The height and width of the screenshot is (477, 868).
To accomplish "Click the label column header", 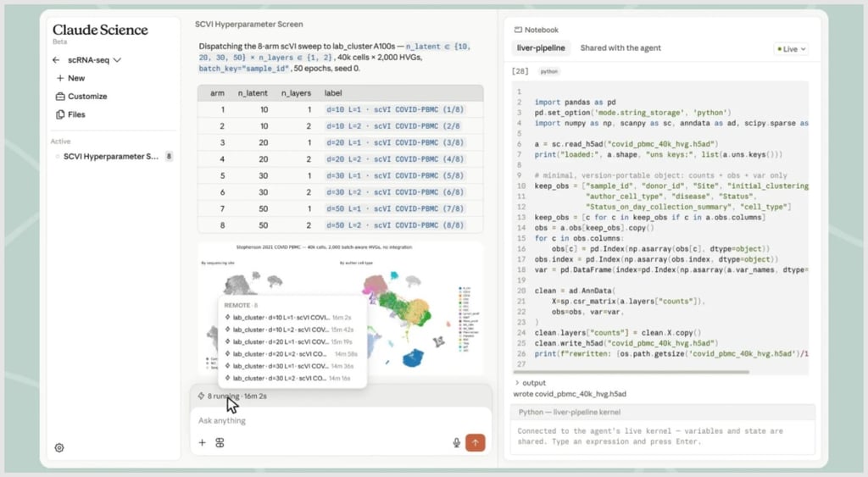I will (332, 93).
